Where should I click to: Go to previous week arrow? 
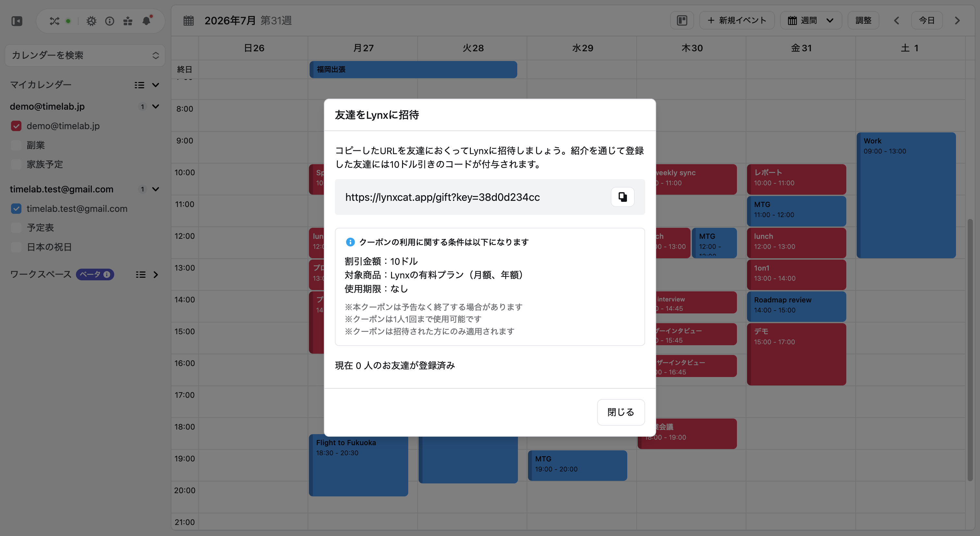coord(896,20)
